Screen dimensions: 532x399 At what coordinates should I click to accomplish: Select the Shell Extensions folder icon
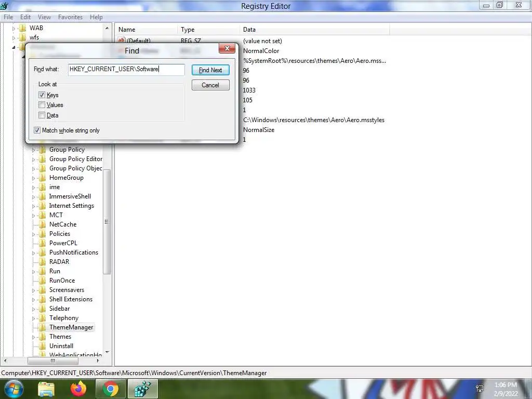pyautogui.click(x=43, y=299)
